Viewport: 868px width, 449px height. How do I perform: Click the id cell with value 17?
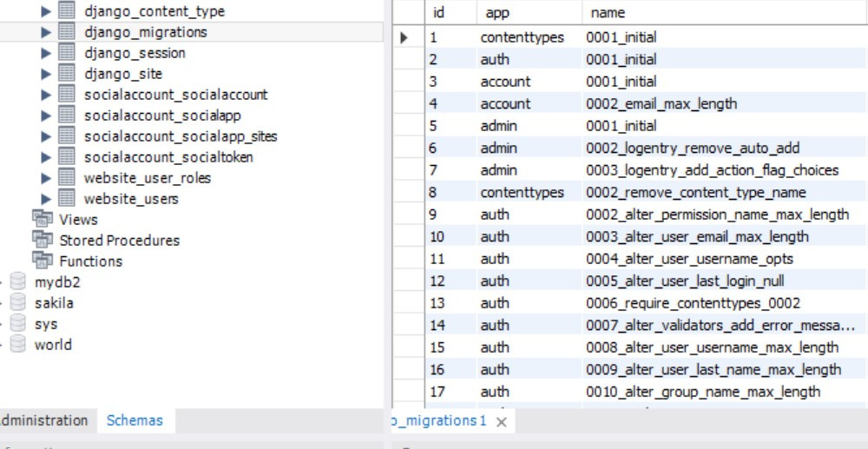point(450,392)
